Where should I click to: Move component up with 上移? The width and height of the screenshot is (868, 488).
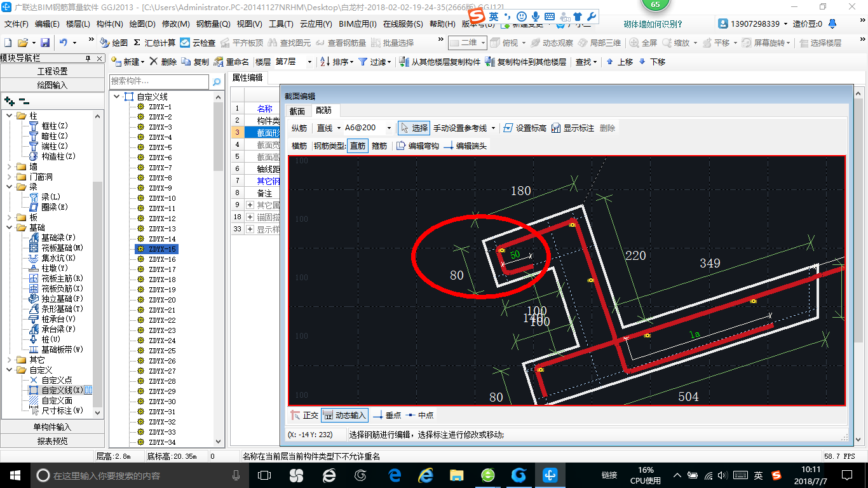[620, 62]
